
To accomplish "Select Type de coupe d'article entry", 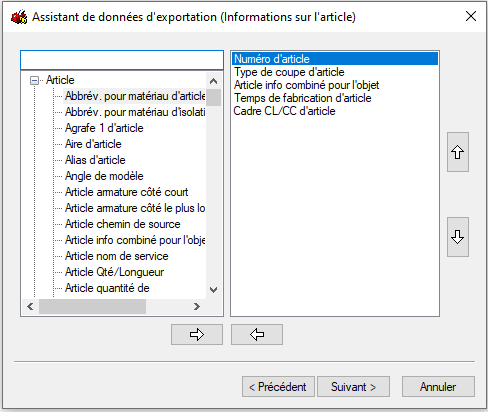I will tap(289, 72).
